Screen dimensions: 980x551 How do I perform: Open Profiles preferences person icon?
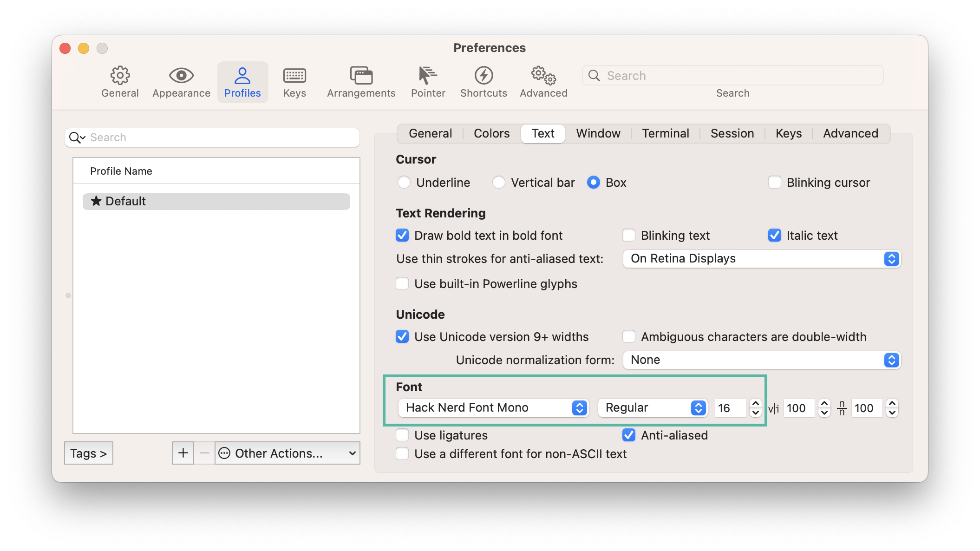point(242,75)
